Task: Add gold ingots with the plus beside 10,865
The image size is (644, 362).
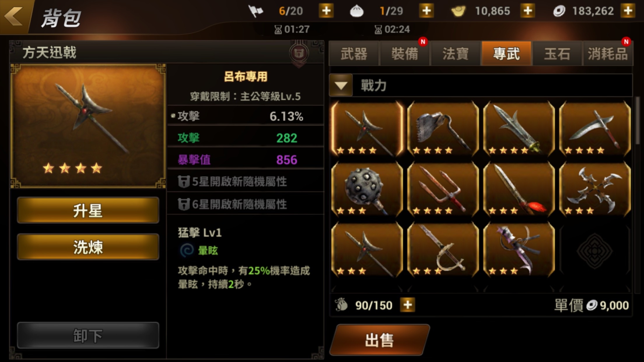Action: click(528, 11)
